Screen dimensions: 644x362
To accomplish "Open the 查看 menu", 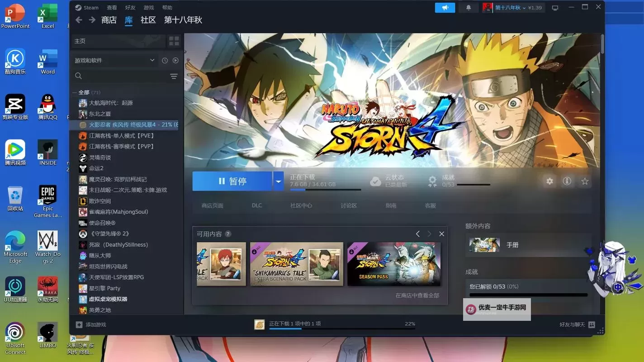I will pyautogui.click(x=112, y=8).
